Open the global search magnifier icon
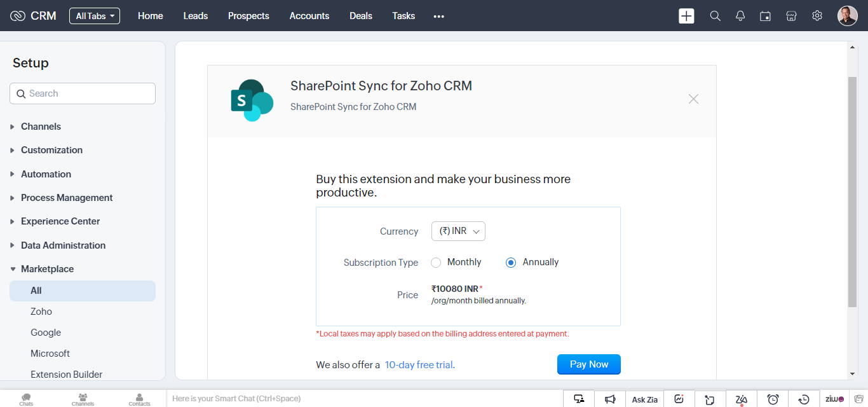The image size is (868, 407). point(715,16)
